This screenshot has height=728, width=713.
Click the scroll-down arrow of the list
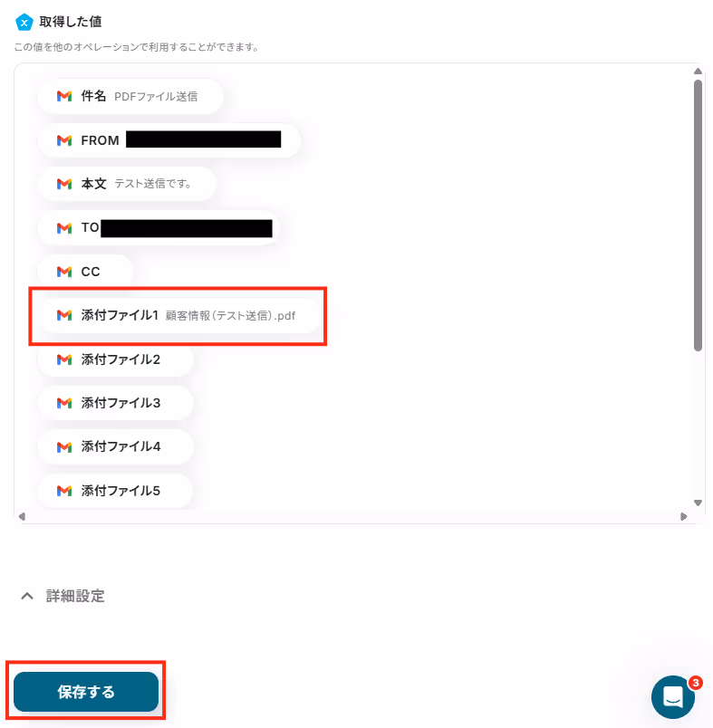click(698, 503)
